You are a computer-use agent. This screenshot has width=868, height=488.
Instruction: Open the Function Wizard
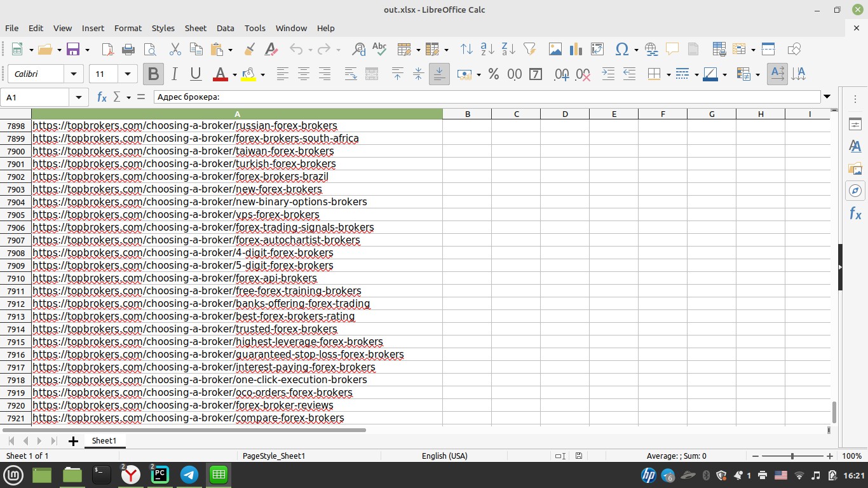[102, 97]
